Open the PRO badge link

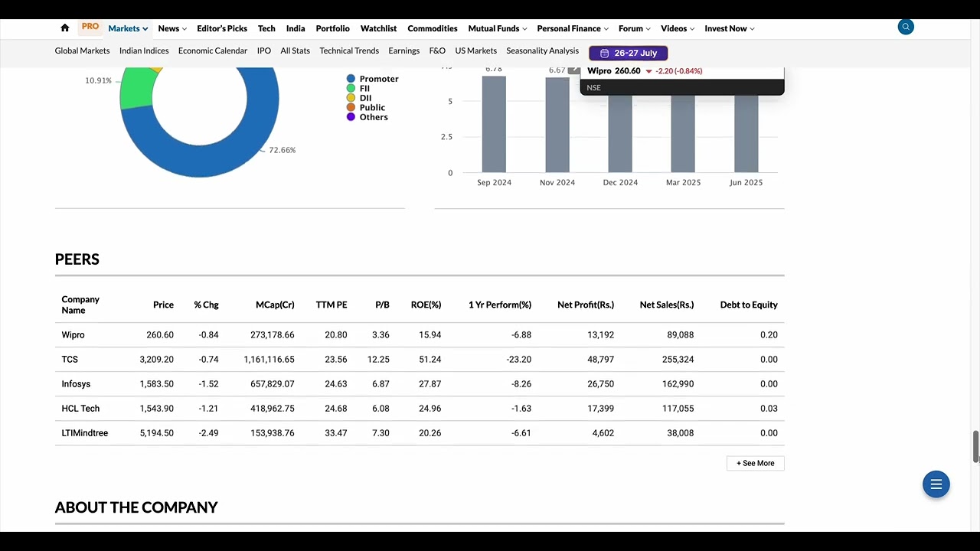tap(90, 27)
